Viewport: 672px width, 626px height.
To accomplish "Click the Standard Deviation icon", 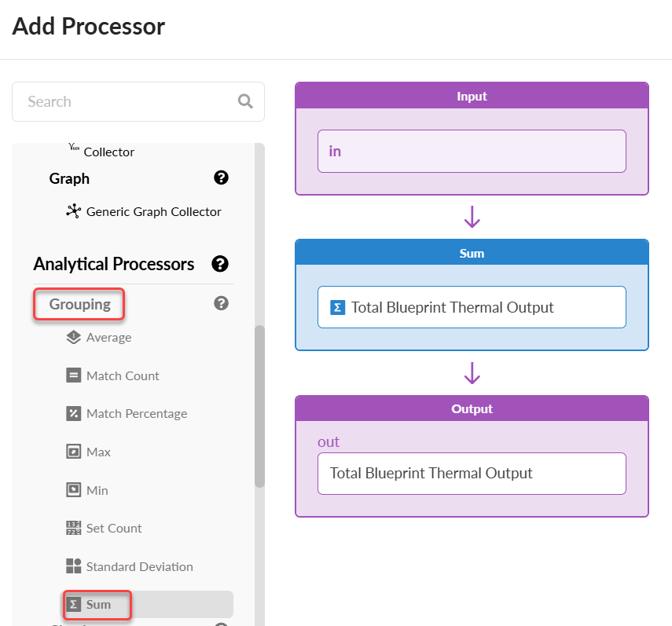I will 73,566.
